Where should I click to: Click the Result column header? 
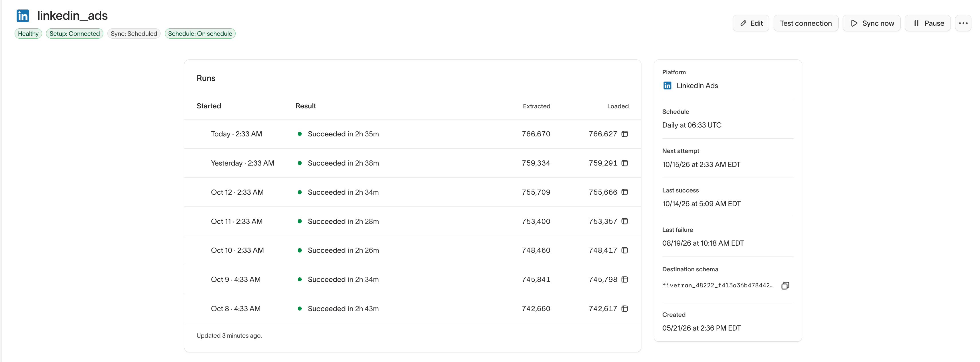coord(305,106)
